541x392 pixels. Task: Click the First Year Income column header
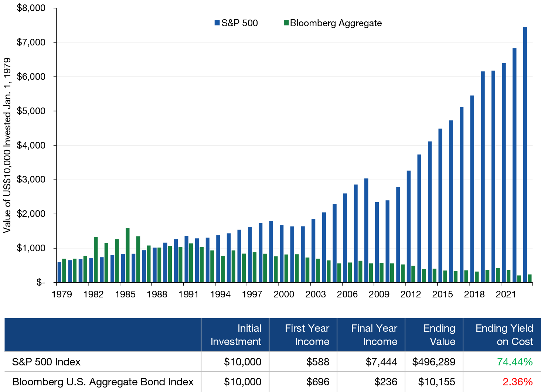tap(307, 335)
